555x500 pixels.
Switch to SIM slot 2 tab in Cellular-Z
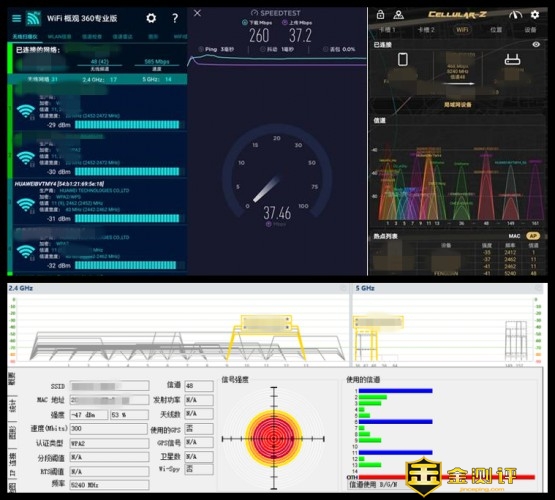pyautogui.click(x=426, y=30)
